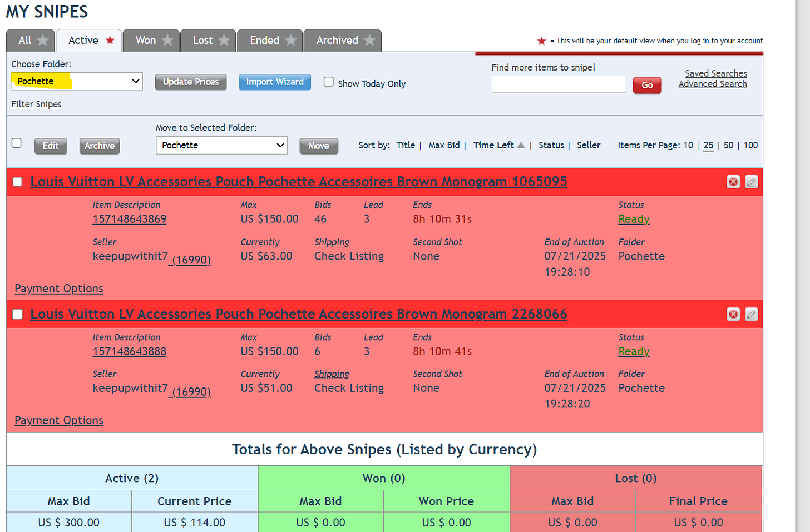Open seller feedback for US $63.00 item

[x=190, y=260]
